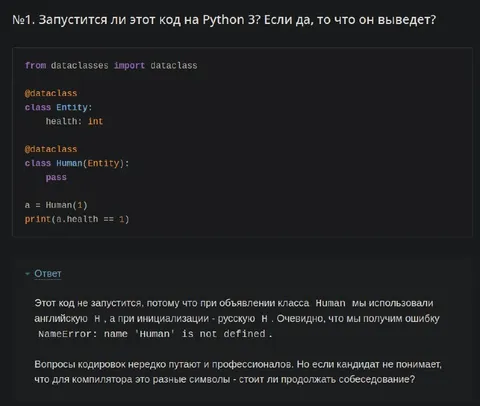
Task: Click the second '@dataclass' decorator line
Action: [51, 149]
